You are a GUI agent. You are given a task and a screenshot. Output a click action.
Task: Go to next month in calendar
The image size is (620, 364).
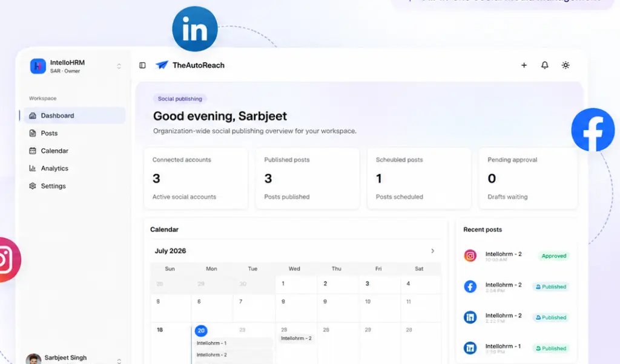point(432,251)
